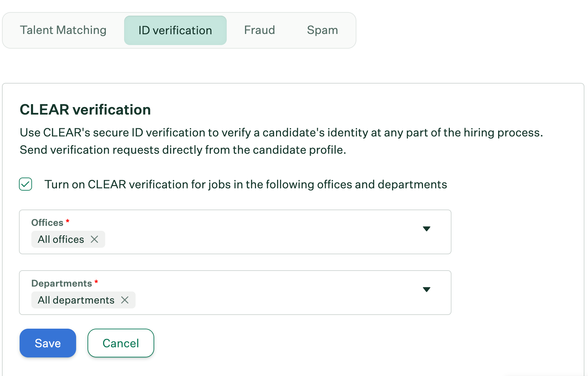This screenshot has height=376, width=588.
Task: Uncheck the CLEAR verification checkbox
Action: [25, 184]
